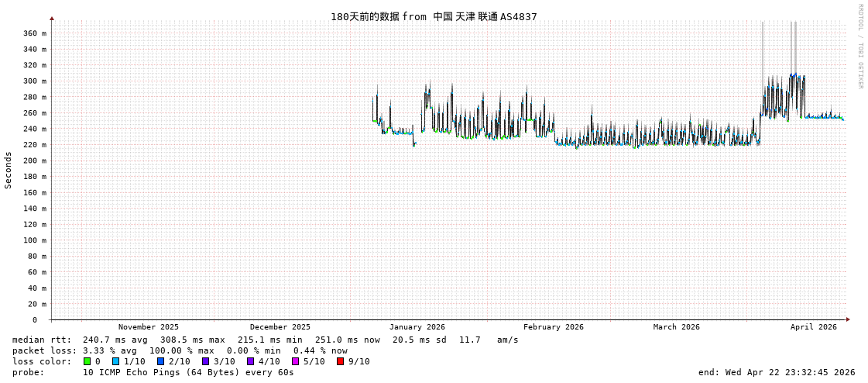
Task: Click the packet loss statistics line
Action: (180, 350)
